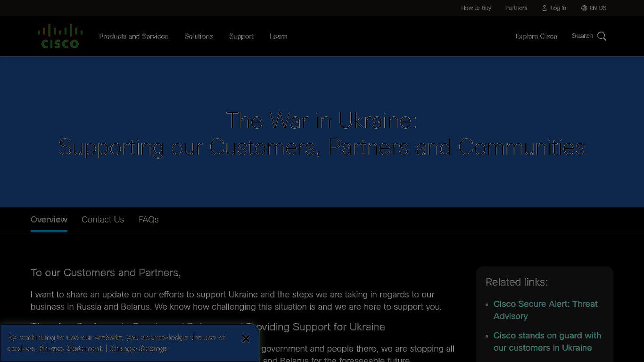Click Log In text link
This screenshot has width=644, height=362.
click(558, 8)
